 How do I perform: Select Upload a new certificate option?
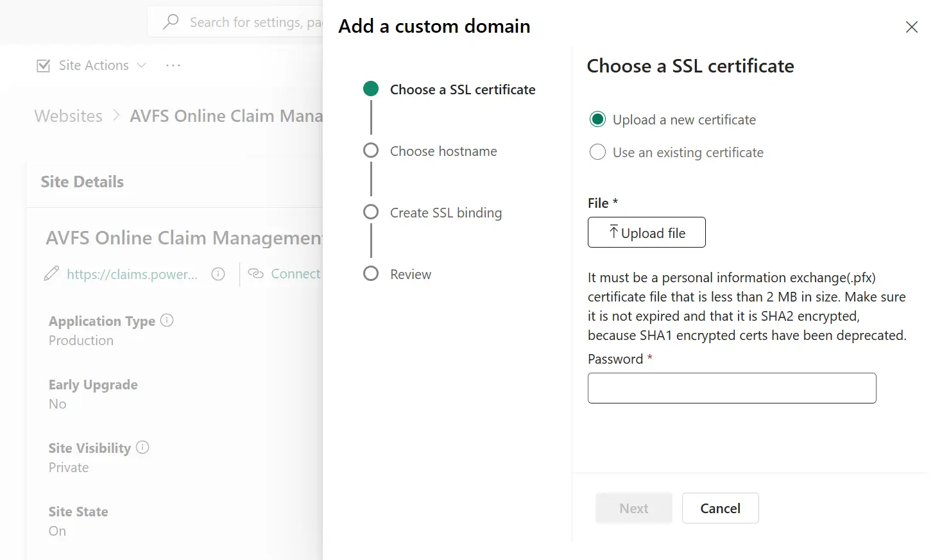point(597,119)
